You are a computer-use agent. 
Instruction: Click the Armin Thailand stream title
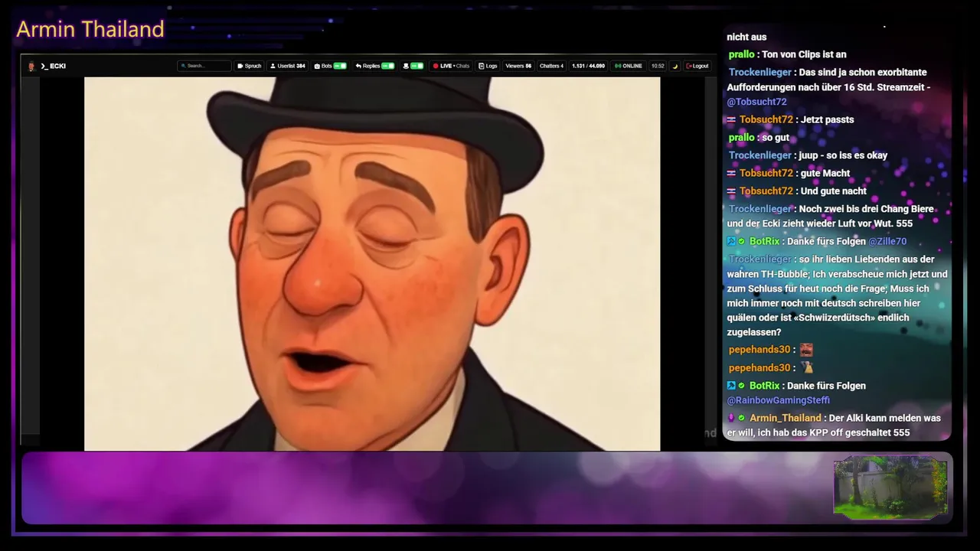point(90,29)
